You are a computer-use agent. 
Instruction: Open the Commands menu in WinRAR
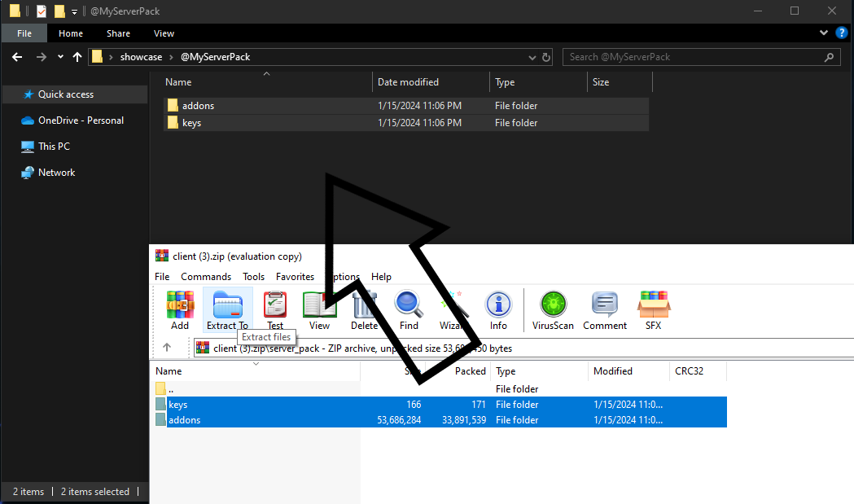206,277
